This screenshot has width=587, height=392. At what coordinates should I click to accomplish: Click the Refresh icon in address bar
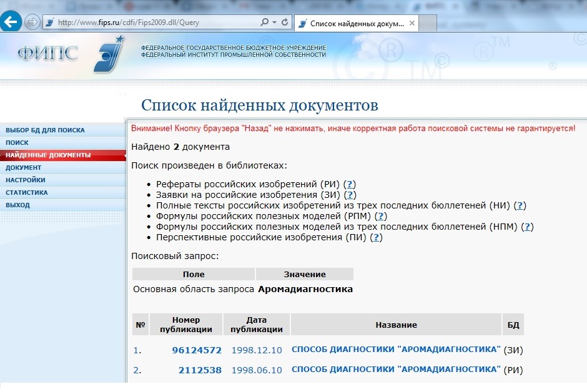tap(285, 22)
